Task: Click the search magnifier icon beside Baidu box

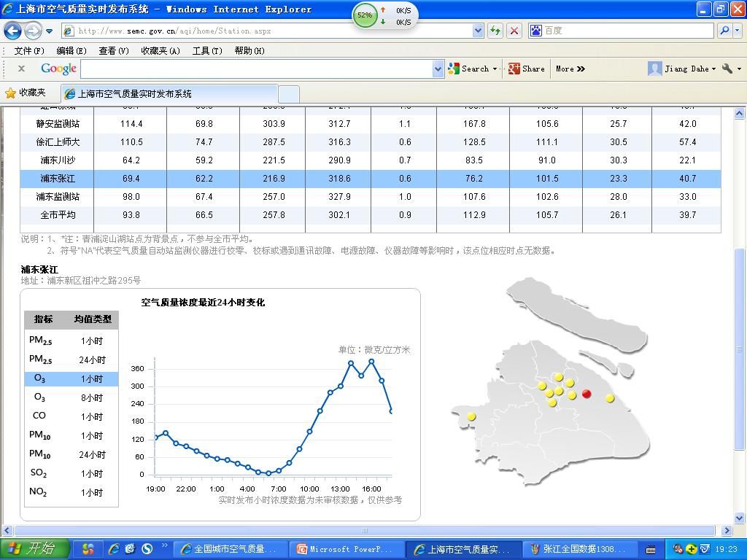Action: point(724,31)
